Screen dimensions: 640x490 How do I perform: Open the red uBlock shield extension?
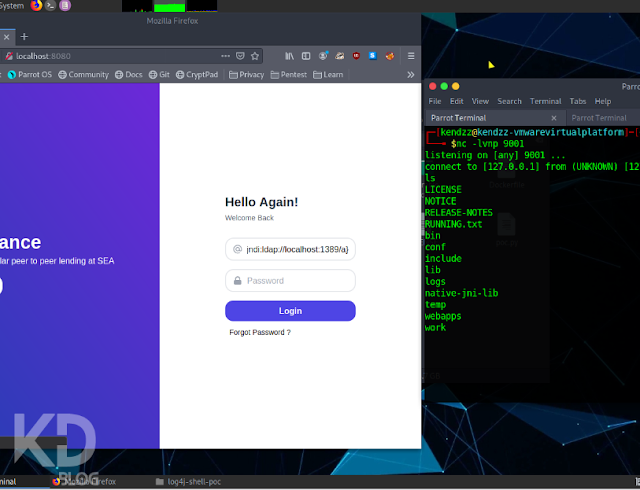click(x=356, y=56)
